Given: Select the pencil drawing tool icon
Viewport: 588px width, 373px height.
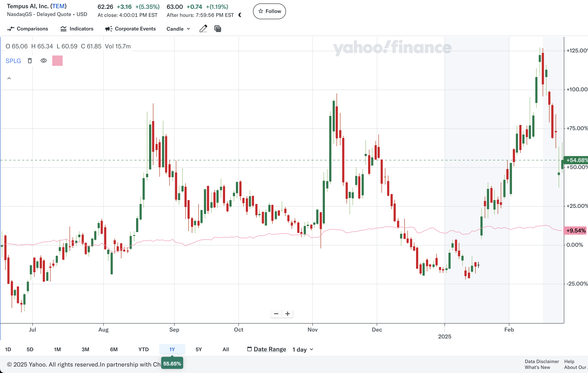Looking at the screenshot, I should [x=203, y=28].
